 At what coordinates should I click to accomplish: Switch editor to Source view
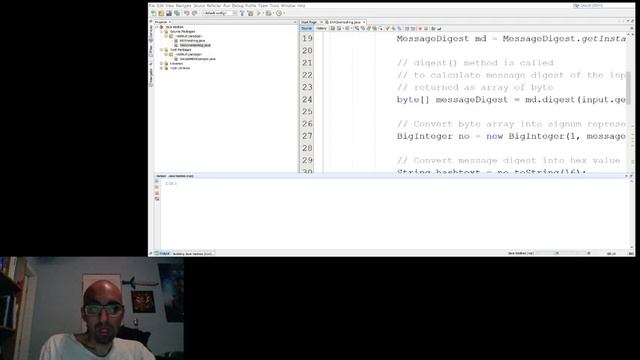coord(307,28)
